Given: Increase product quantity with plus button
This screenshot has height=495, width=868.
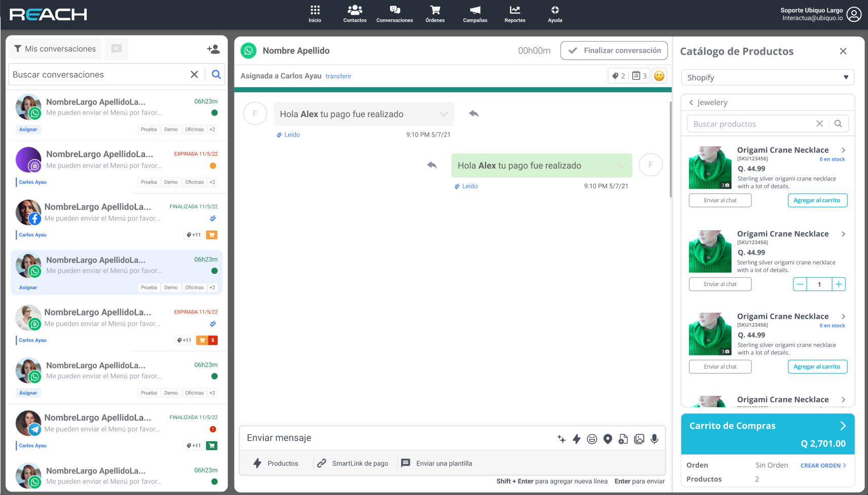Looking at the screenshot, I should click(839, 285).
